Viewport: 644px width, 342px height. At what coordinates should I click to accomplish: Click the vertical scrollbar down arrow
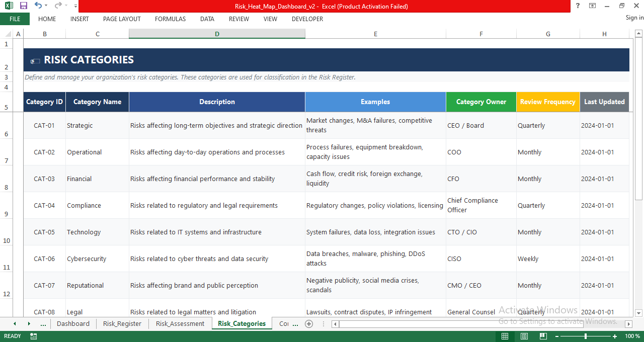pyautogui.click(x=639, y=313)
